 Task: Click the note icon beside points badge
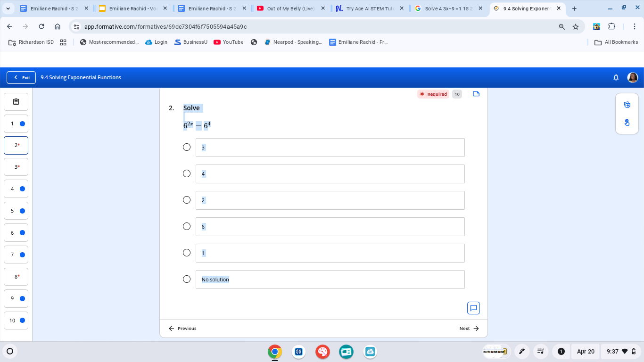(x=476, y=94)
